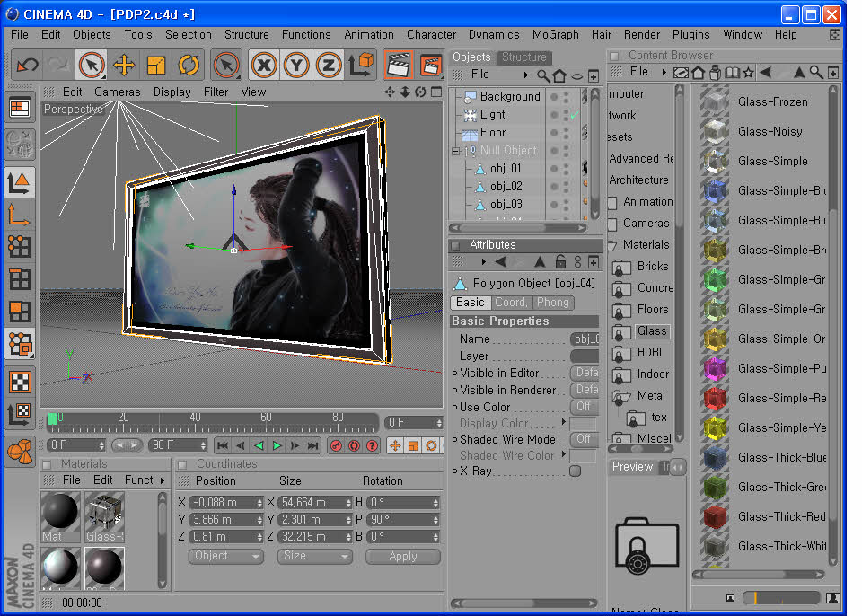This screenshot has height=616, width=862.
Task: Jump to the end of animation
Action: 312,445
